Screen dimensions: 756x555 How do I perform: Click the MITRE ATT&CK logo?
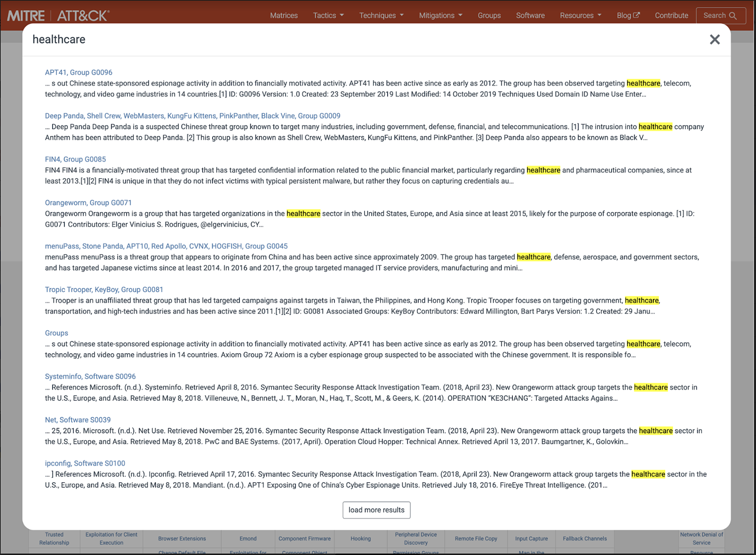(x=58, y=16)
